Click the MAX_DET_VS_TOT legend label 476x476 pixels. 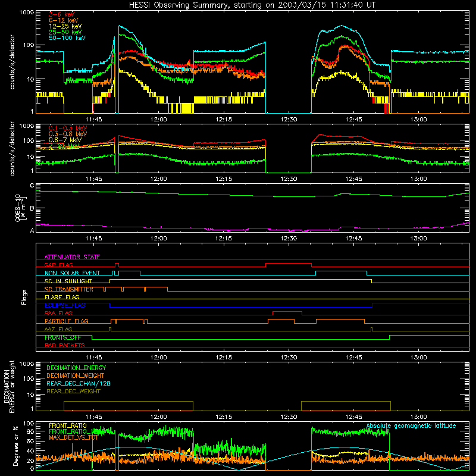click(x=73, y=437)
